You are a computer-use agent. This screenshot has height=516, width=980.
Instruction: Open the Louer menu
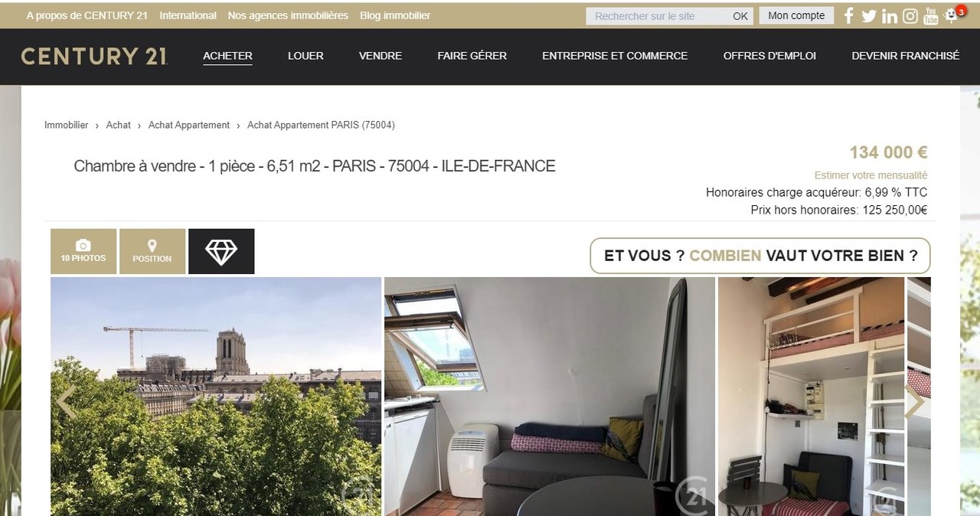coord(305,56)
